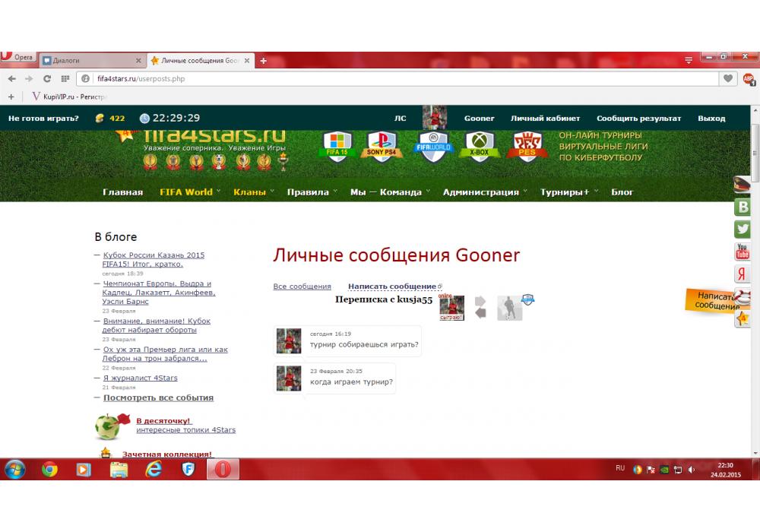Close the Личные сообщения tab
The width and height of the screenshot is (760, 532).
(x=247, y=61)
